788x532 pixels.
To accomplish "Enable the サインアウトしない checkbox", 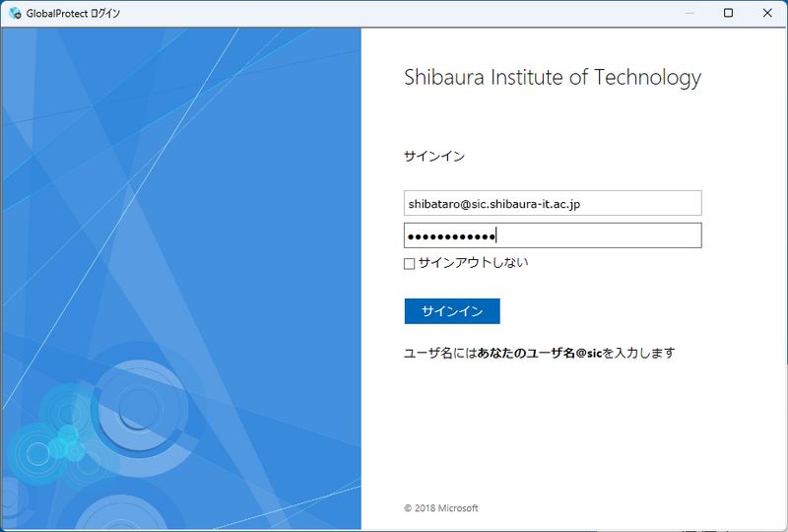I will tap(409, 263).
